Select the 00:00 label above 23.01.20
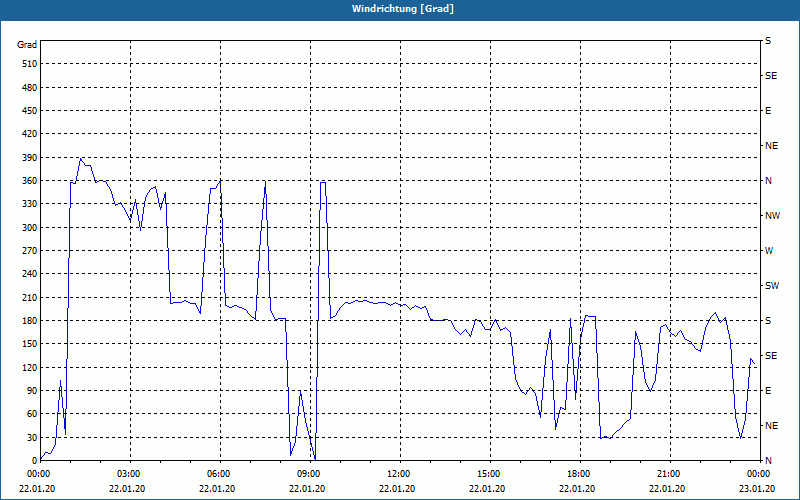Image resolution: width=800 pixels, height=500 pixels. 758,474
